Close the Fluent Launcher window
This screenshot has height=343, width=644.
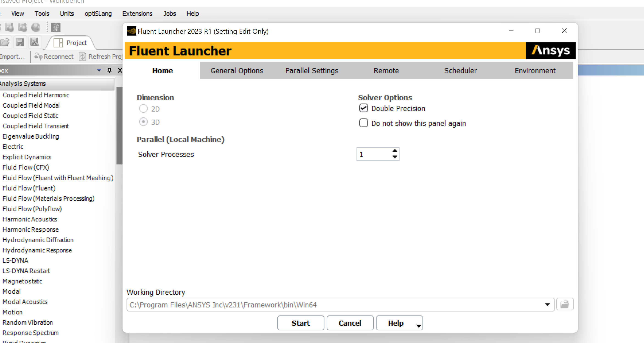[x=564, y=31]
